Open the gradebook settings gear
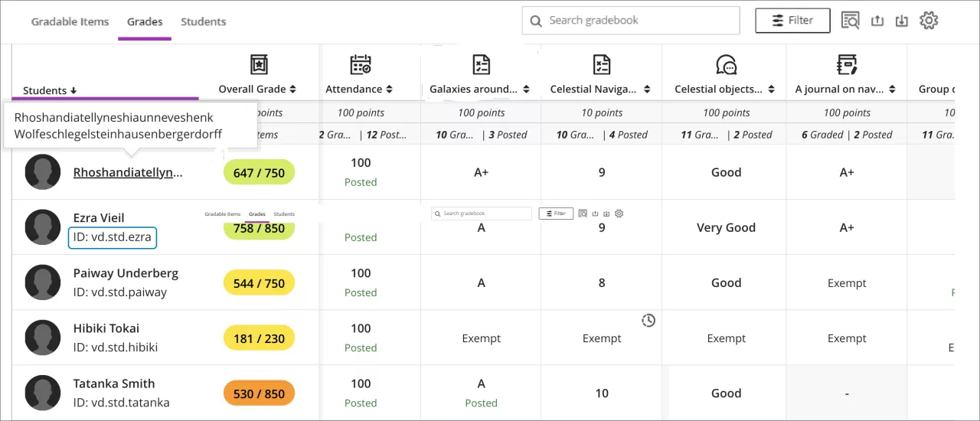Image resolution: width=980 pixels, height=421 pixels. [929, 21]
